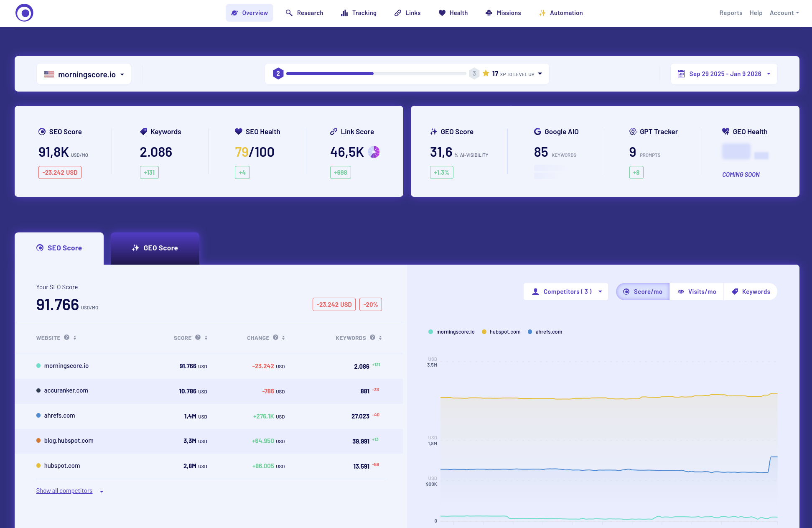The image size is (812, 528).
Task: Click the Link Score pie chart icon
Action: [374, 152]
